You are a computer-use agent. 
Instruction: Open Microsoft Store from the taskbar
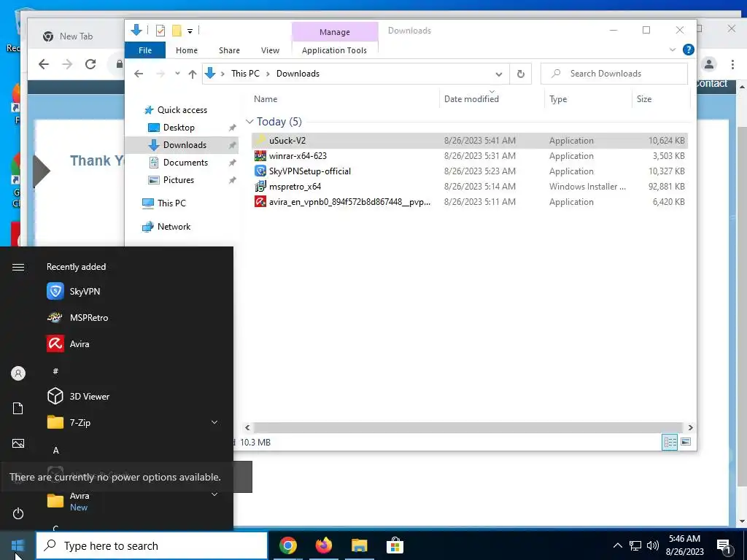coord(395,545)
